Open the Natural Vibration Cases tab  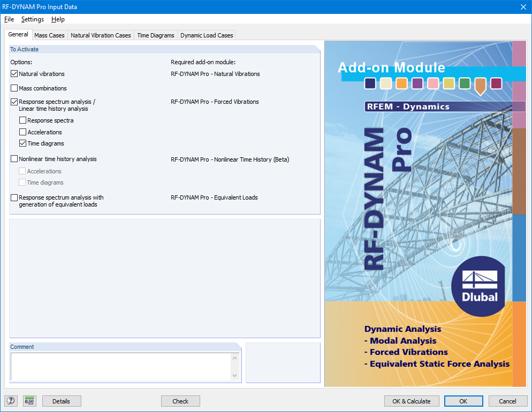tap(101, 35)
